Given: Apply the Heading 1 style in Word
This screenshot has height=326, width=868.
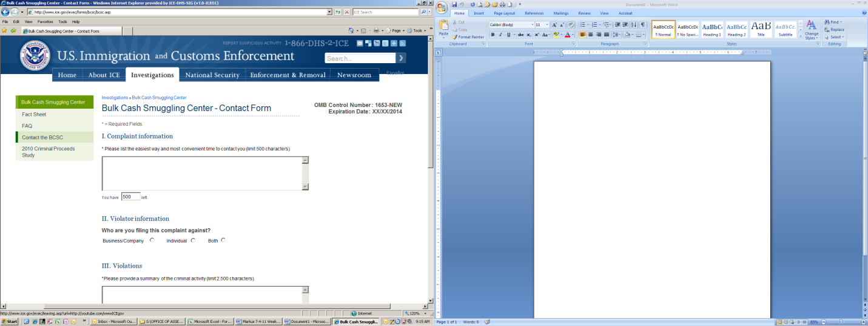Looking at the screenshot, I should [x=712, y=30].
